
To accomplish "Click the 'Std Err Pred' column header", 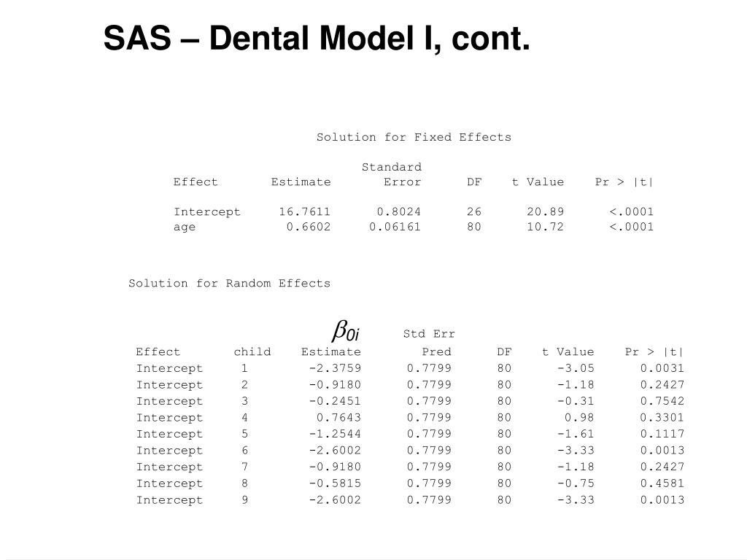I will 429,343.
